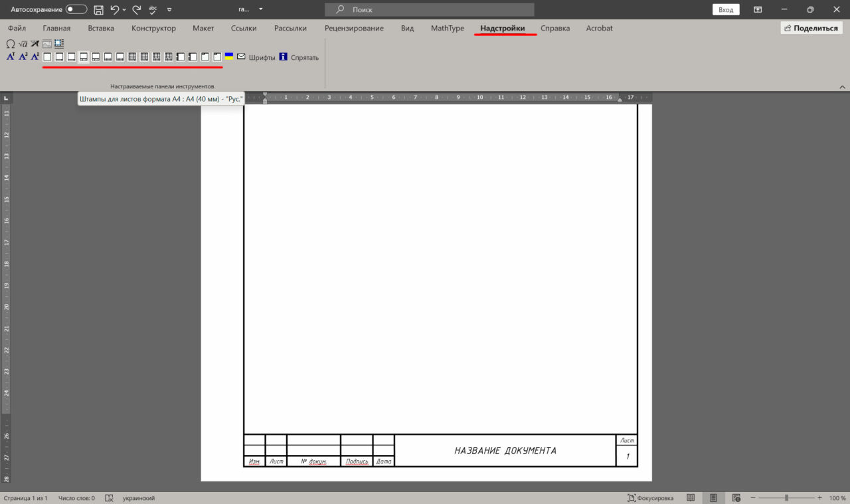850x504 pixels.
Task: Open the undo history dropdown arrow
Action: click(124, 10)
